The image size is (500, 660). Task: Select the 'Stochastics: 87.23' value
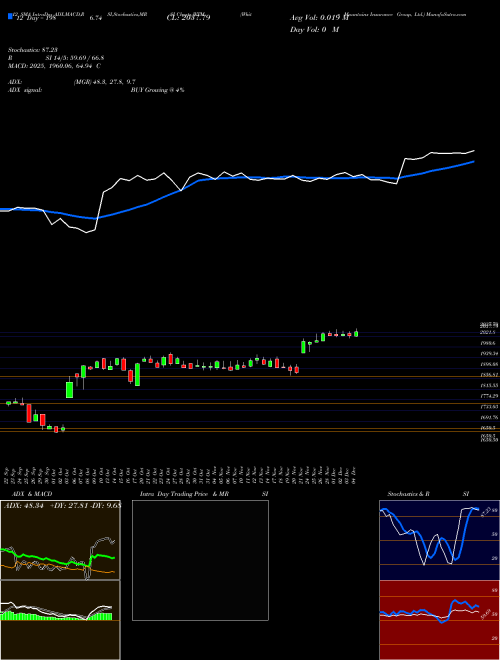click(x=32, y=50)
